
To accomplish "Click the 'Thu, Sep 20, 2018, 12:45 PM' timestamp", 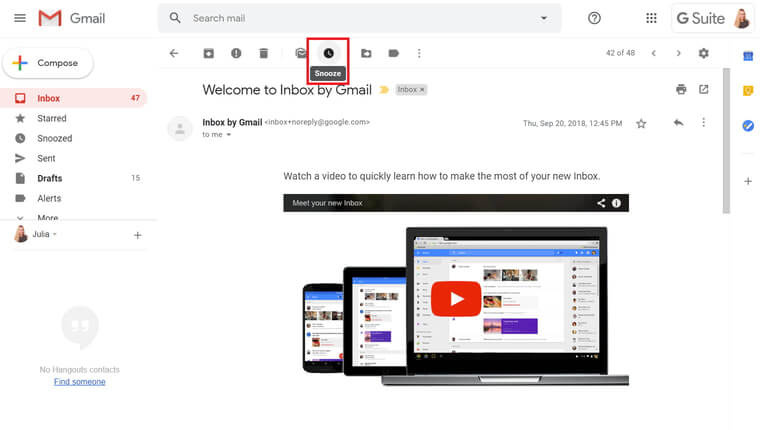I will coord(572,124).
